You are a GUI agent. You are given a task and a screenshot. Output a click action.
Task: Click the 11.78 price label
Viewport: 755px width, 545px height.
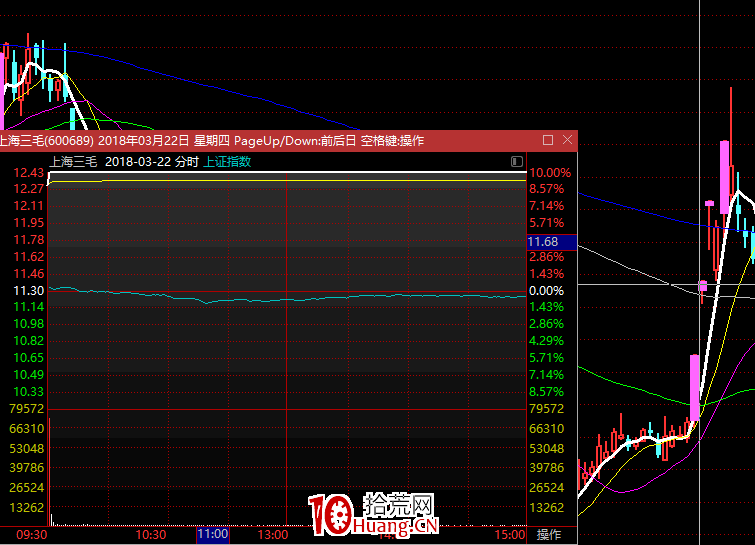tap(28, 239)
